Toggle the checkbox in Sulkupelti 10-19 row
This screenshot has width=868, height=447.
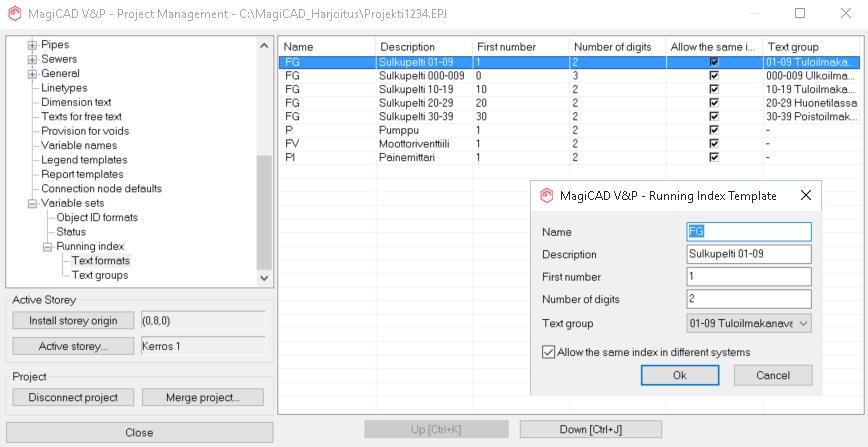(714, 89)
